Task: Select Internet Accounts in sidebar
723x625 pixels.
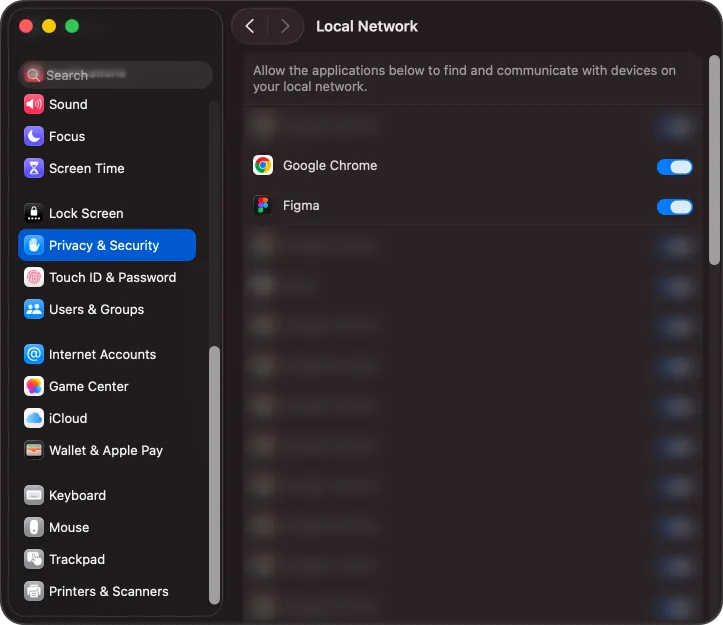Action: pos(107,354)
